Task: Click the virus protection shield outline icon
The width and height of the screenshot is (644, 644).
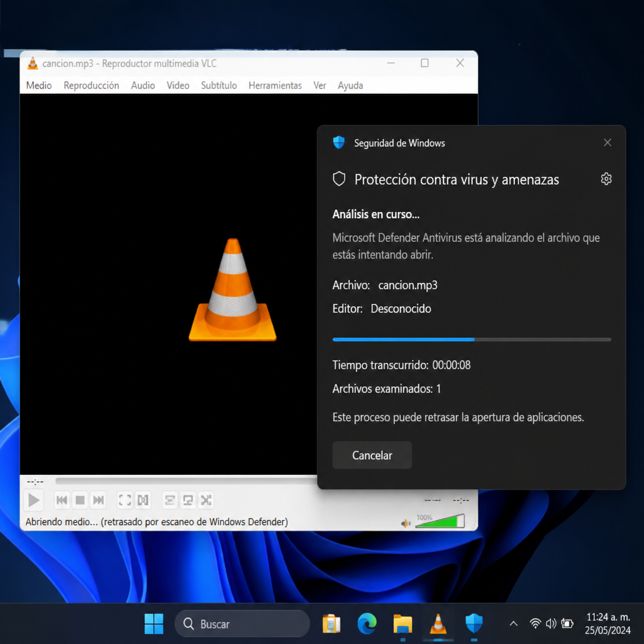Action: pos(339,179)
